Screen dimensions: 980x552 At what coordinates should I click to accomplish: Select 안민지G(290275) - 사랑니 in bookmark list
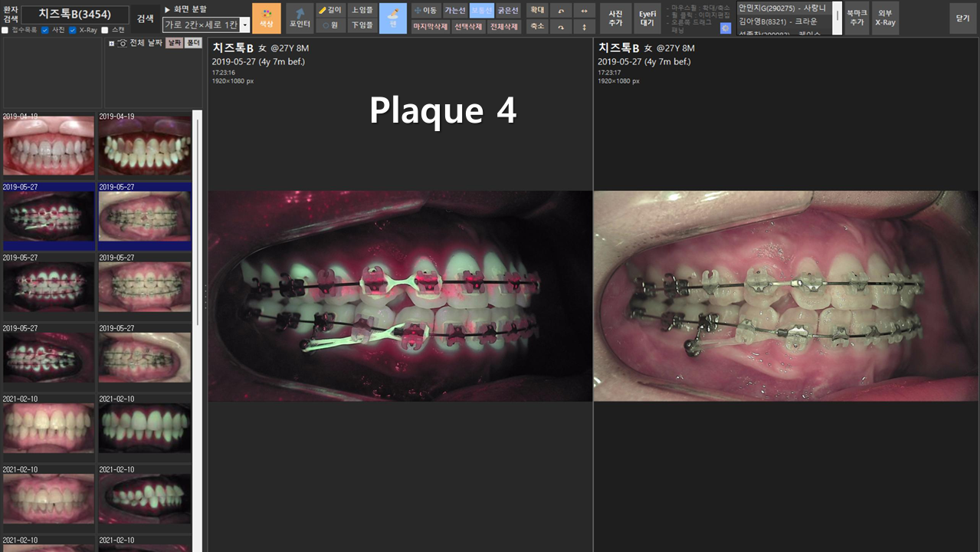tap(785, 8)
